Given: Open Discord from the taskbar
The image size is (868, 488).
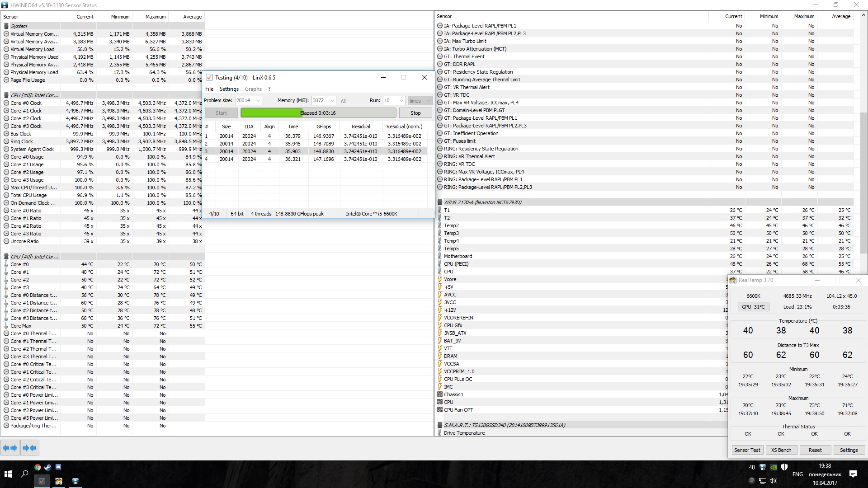Looking at the screenshot, I should click(58, 467).
